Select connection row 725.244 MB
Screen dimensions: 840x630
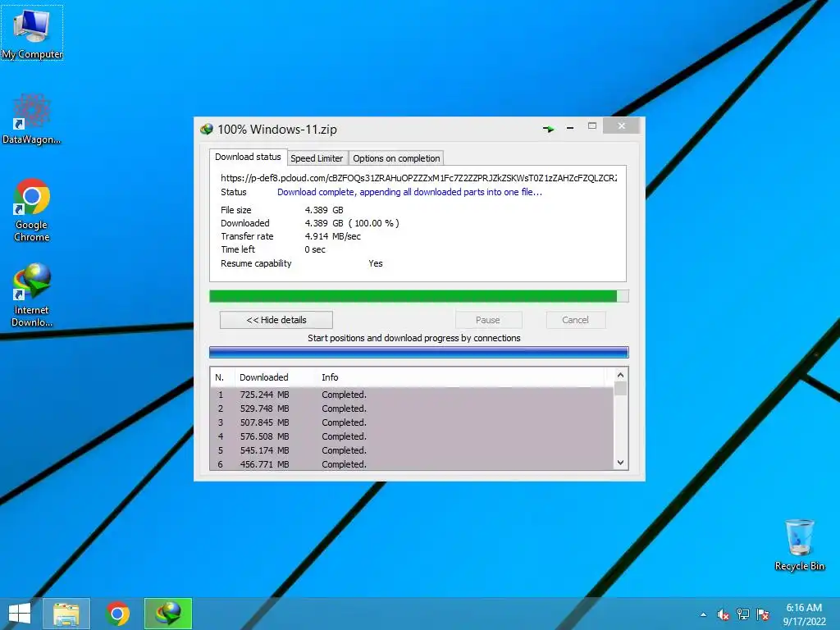pos(412,395)
